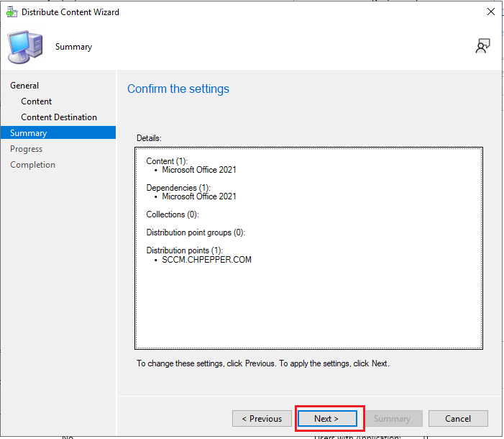The height and width of the screenshot is (439, 504).
Task: Select the General step in sidebar
Action: click(24, 86)
